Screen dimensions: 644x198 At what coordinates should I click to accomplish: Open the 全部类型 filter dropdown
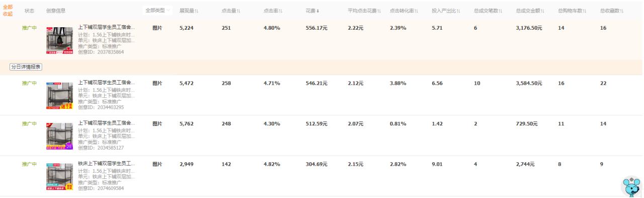point(157,11)
